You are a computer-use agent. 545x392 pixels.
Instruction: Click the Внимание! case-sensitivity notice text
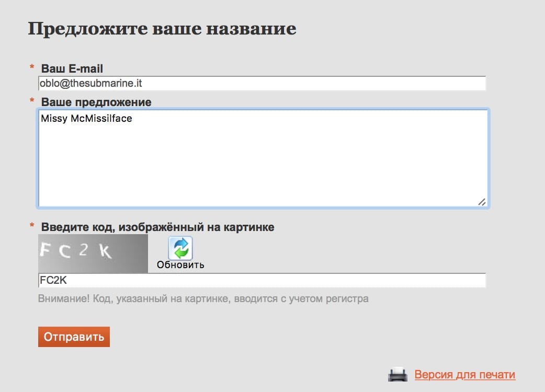[x=203, y=299]
